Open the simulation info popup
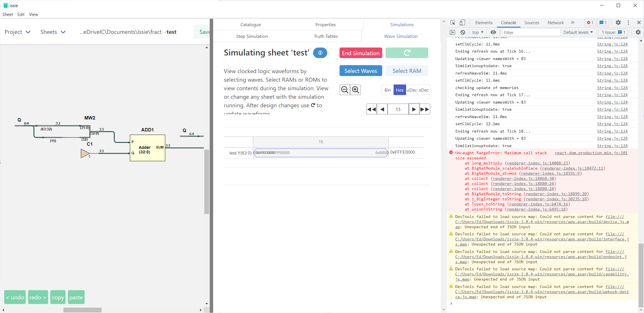This screenshot has width=644, height=313. coord(320,53)
